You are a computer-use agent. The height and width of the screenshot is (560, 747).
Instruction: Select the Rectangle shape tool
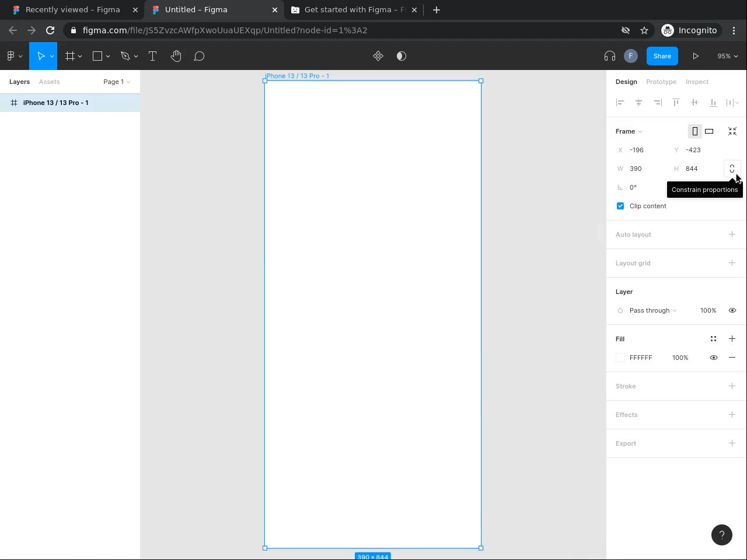tap(97, 56)
